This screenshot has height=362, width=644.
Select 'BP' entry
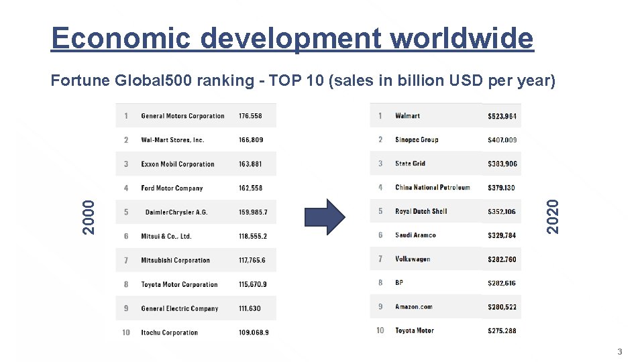tap(398, 283)
